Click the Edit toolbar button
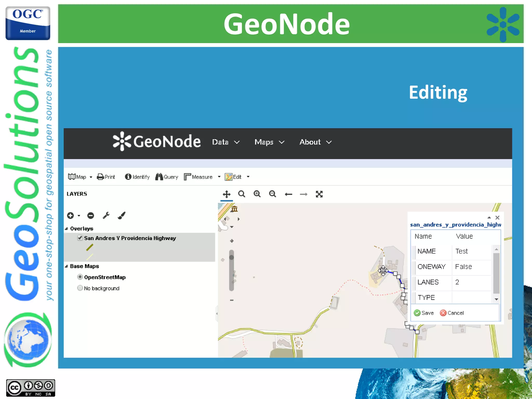 (x=233, y=177)
